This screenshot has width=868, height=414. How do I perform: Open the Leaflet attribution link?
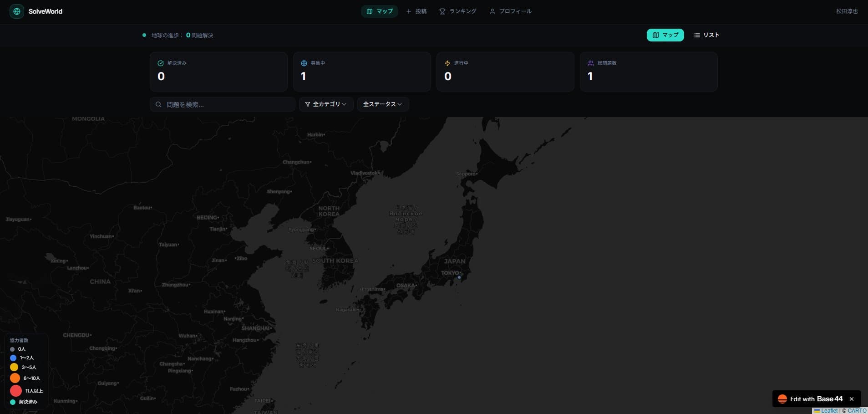[x=826, y=411]
